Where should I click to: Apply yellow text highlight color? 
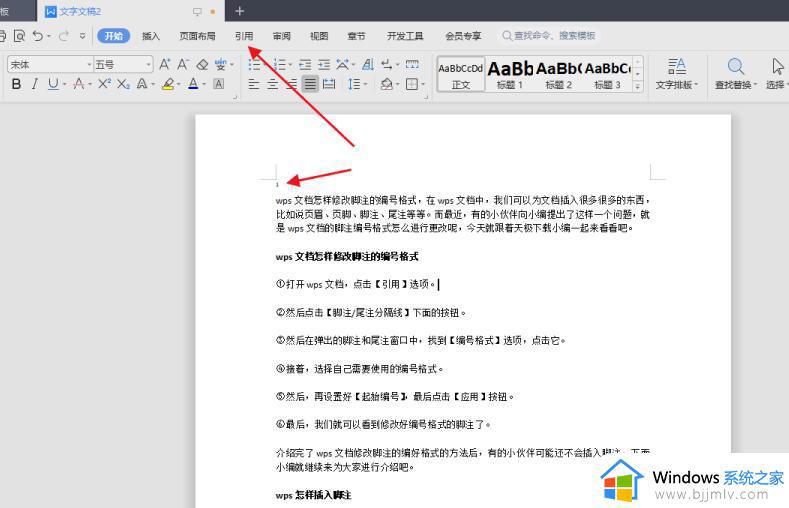click(x=168, y=84)
